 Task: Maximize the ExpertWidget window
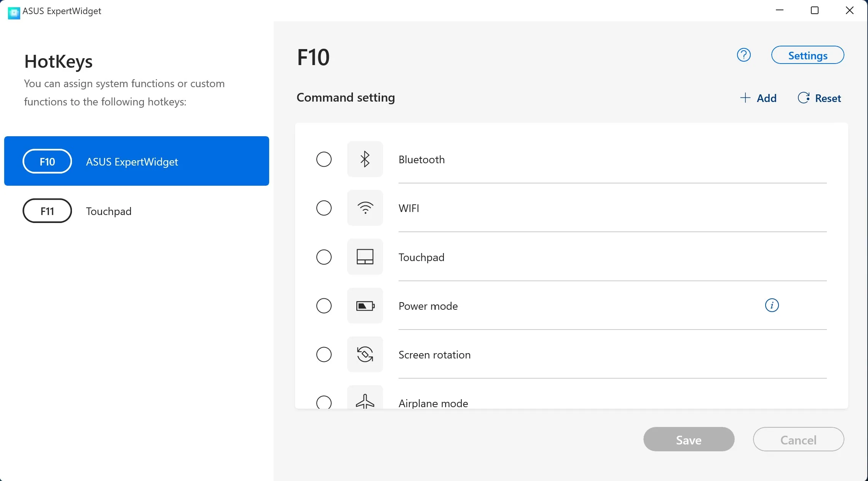(815, 10)
